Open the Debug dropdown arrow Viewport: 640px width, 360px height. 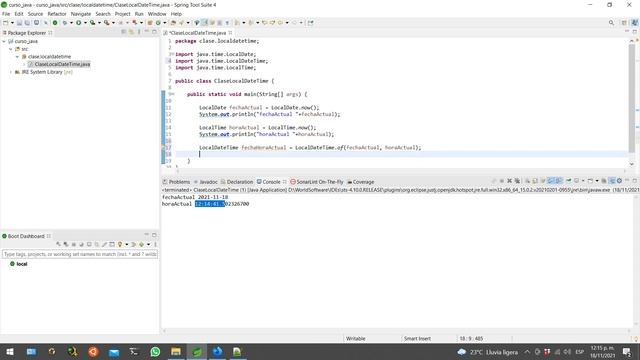[71, 23]
